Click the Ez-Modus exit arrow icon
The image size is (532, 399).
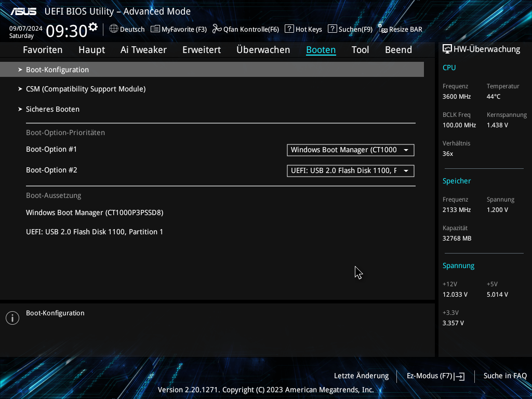tap(459, 376)
